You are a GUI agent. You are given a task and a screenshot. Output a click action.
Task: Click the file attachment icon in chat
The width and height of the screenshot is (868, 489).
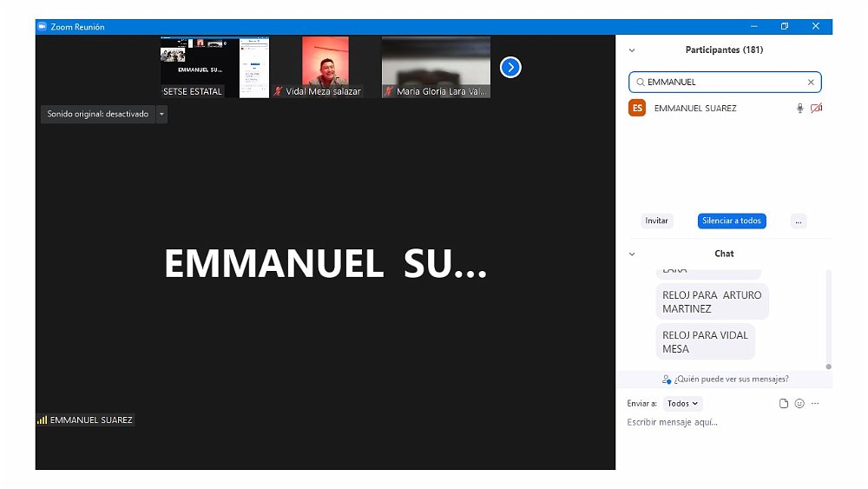tap(784, 404)
